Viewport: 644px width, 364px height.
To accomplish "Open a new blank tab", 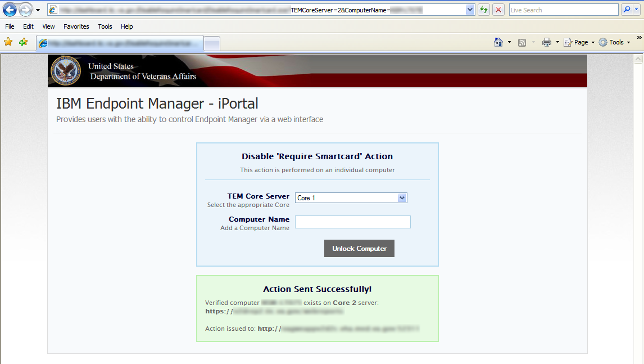I will click(x=212, y=43).
